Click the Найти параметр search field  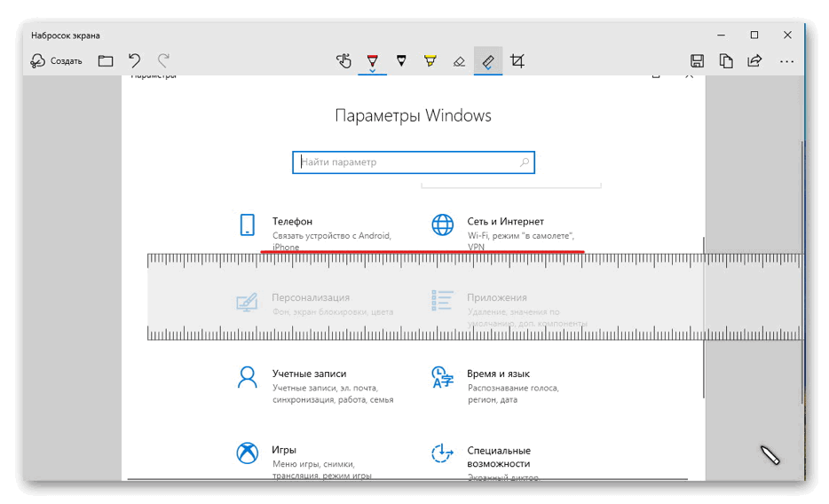click(x=414, y=162)
